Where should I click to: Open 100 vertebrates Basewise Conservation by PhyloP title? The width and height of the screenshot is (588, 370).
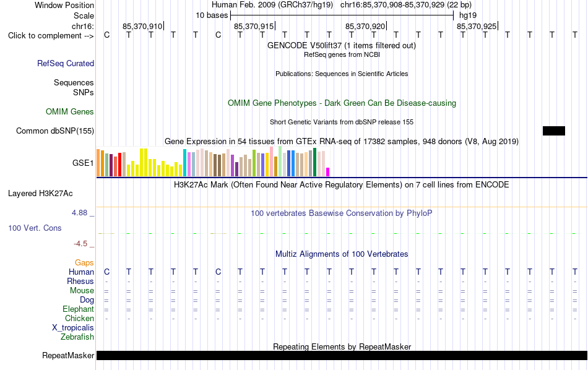(342, 213)
